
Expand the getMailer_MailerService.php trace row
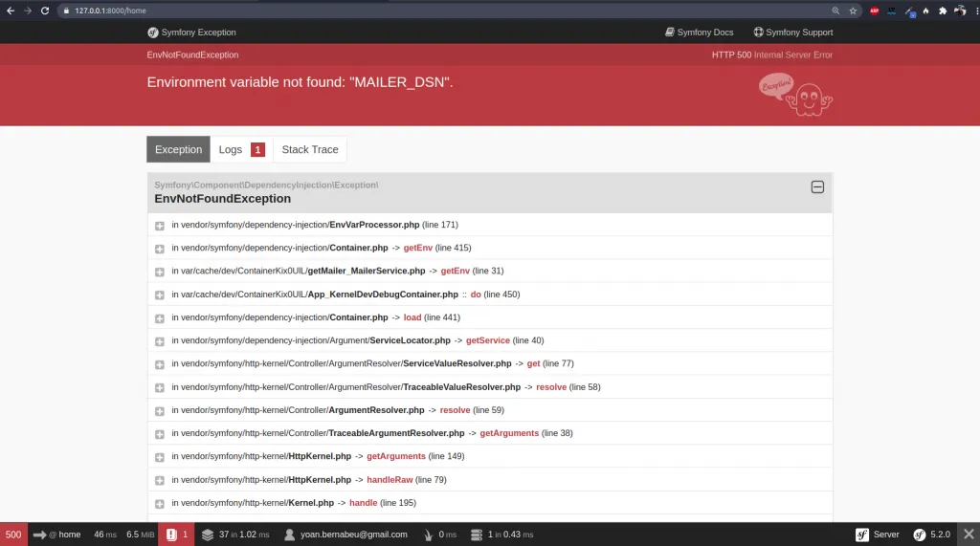point(160,272)
